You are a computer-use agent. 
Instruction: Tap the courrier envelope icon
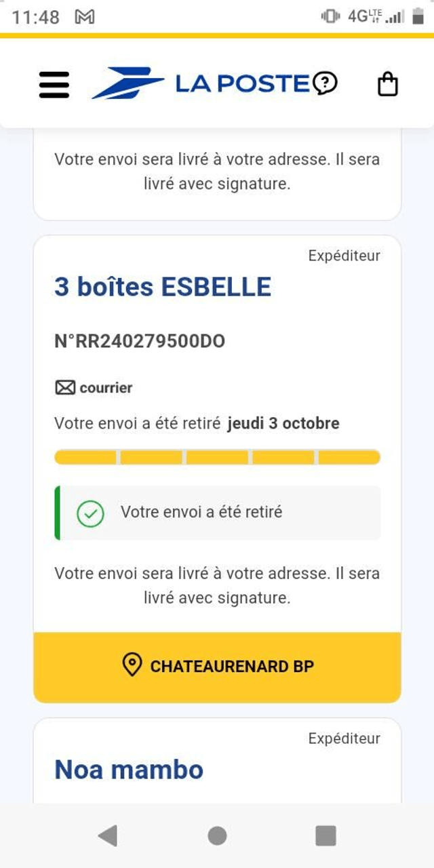[64, 388]
